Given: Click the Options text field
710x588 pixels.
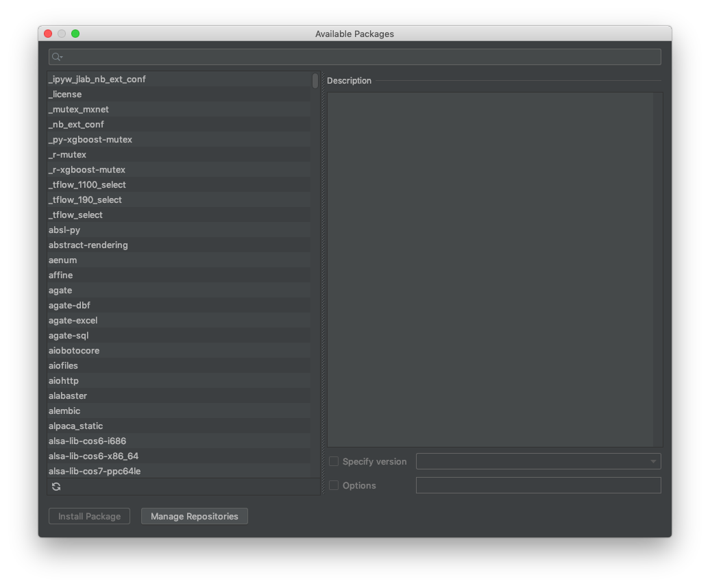Looking at the screenshot, I should [539, 485].
